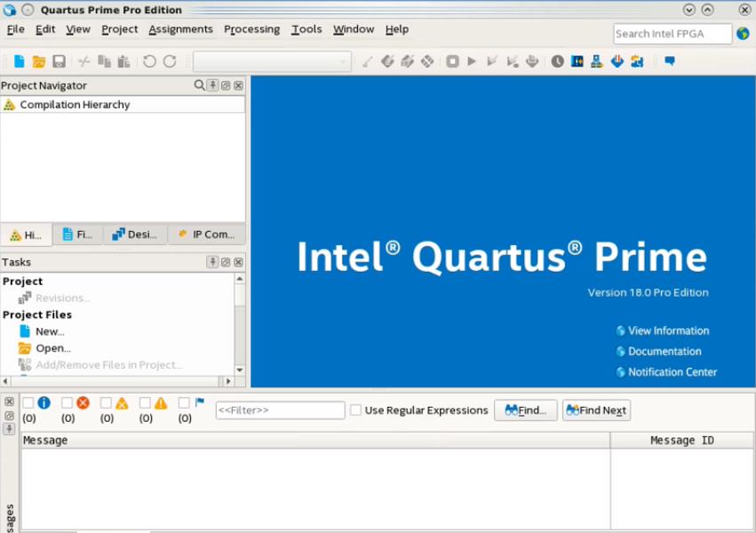Enable Use Regular Expressions checkbox
The height and width of the screenshot is (533, 756).
tap(355, 410)
